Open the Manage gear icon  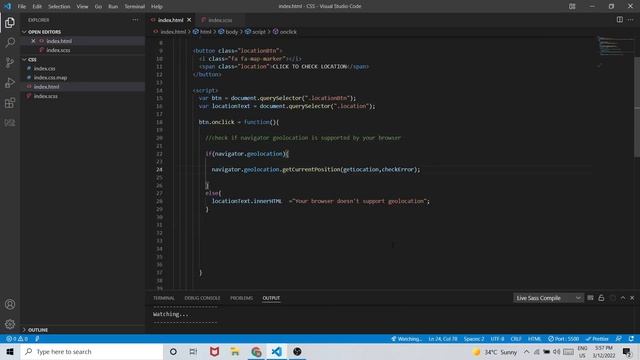pyautogui.click(x=10, y=324)
